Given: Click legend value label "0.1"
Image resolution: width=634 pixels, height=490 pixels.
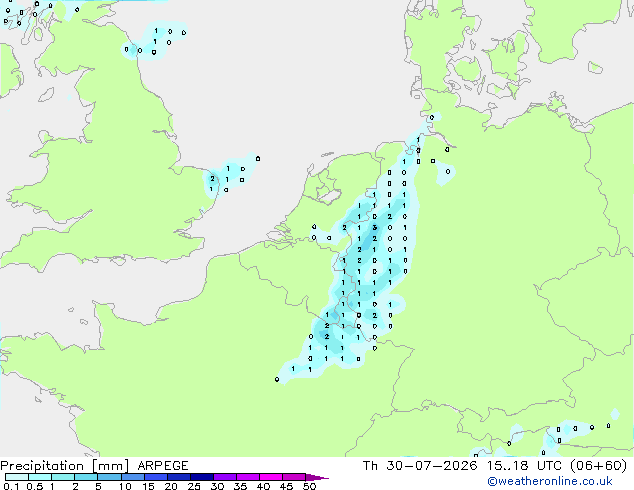Looking at the screenshot, I should (x=11, y=486).
